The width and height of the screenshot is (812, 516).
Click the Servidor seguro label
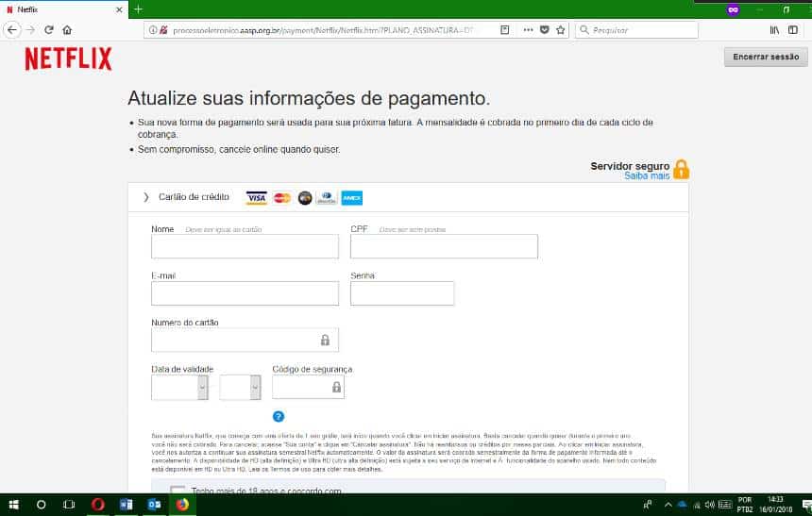[x=630, y=166]
